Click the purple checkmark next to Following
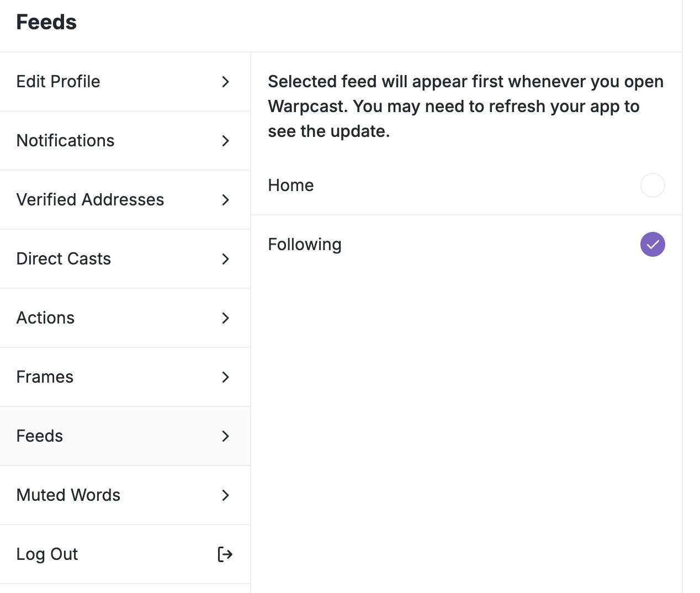This screenshot has width=700, height=593. pos(652,244)
